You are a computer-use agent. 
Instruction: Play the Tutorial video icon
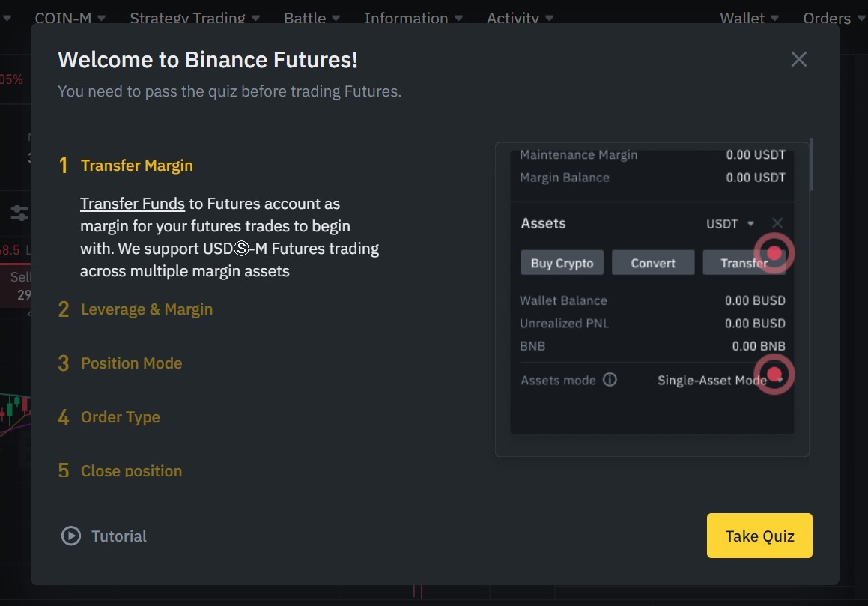click(x=71, y=536)
